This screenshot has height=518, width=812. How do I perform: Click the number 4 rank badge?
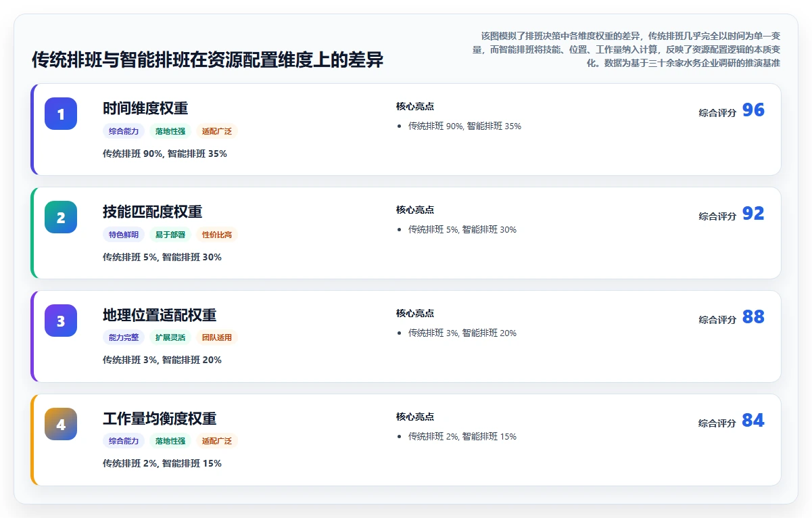pos(61,424)
